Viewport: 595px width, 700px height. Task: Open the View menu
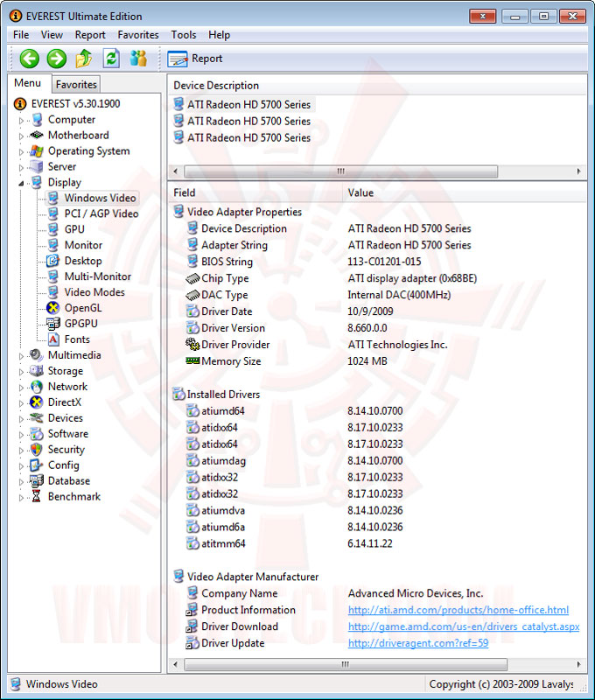coord(52,35)
